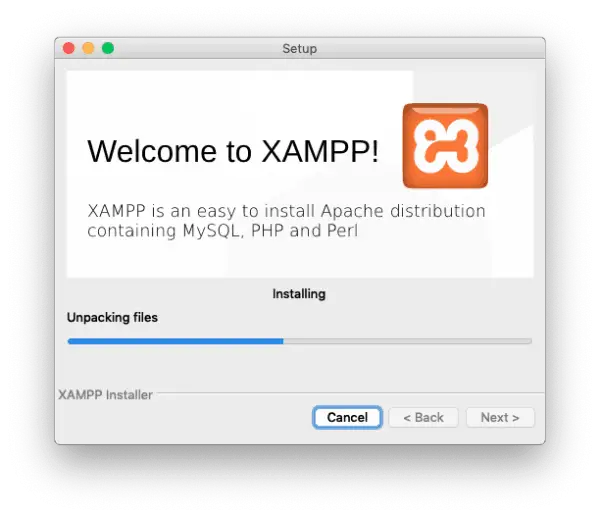Image resolution: width=600 pixels, height=517 pixels.
Task: Click XAMPP! in the welcome heading
Action: coord(320,151)
